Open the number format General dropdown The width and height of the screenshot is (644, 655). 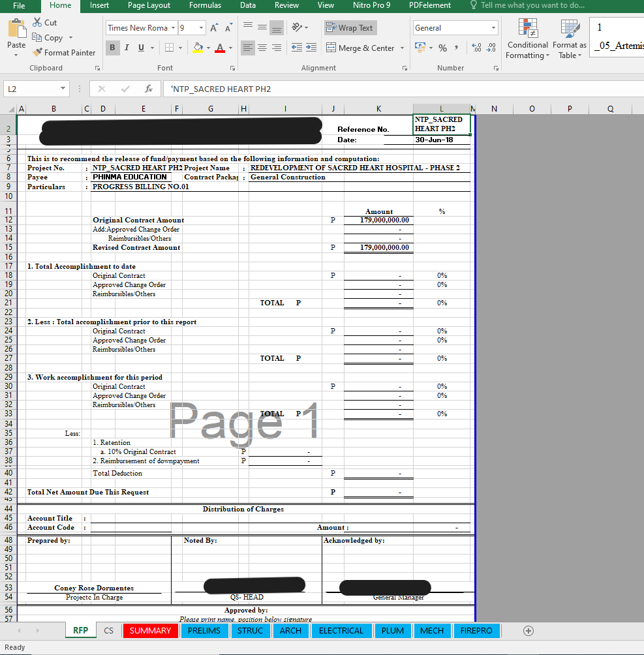coord(493,28)
